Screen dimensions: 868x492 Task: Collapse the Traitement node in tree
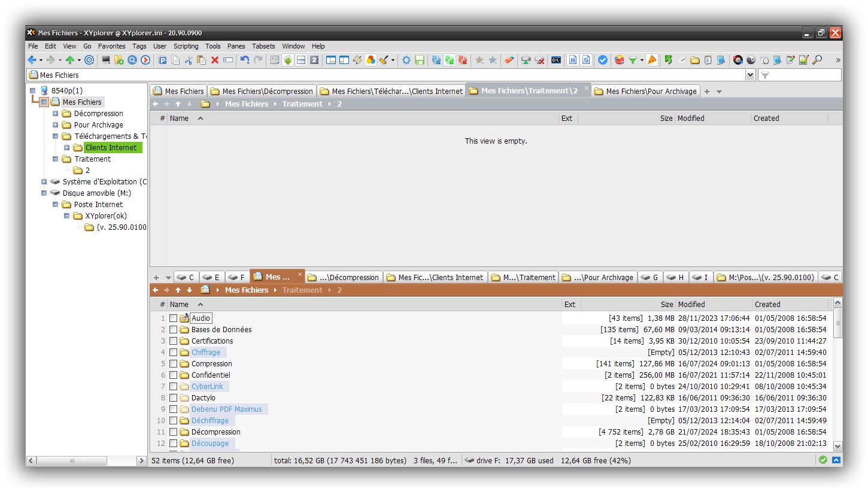[x=56, y=159]
